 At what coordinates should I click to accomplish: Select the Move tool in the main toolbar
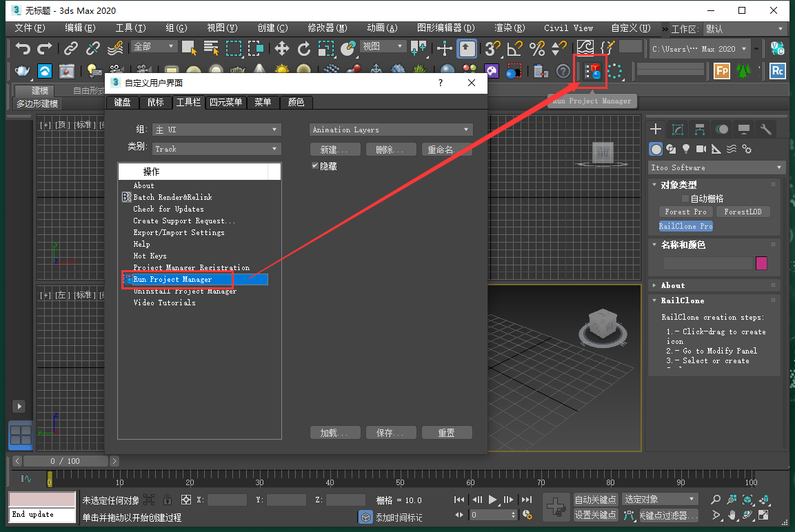coord(282,49)
